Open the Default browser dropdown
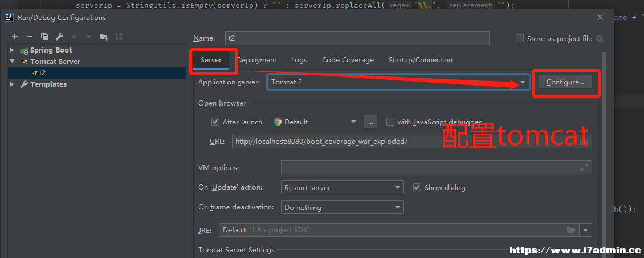Screen dimensions: 644x258 (x=315, y=122)
